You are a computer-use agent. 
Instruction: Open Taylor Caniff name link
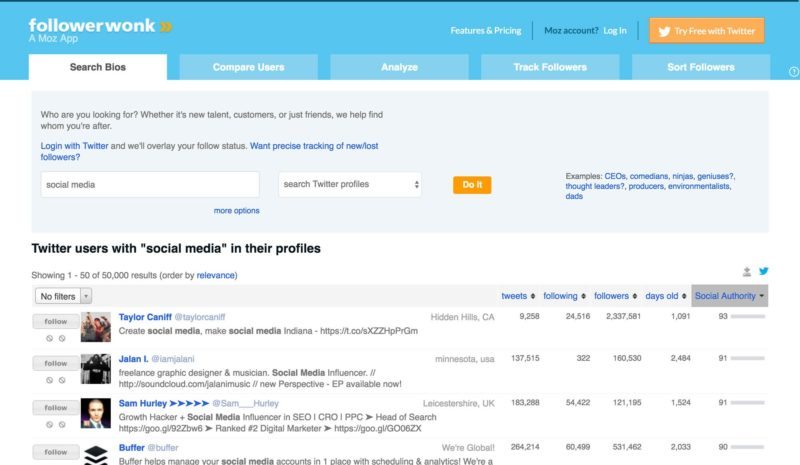click(145, 317)
